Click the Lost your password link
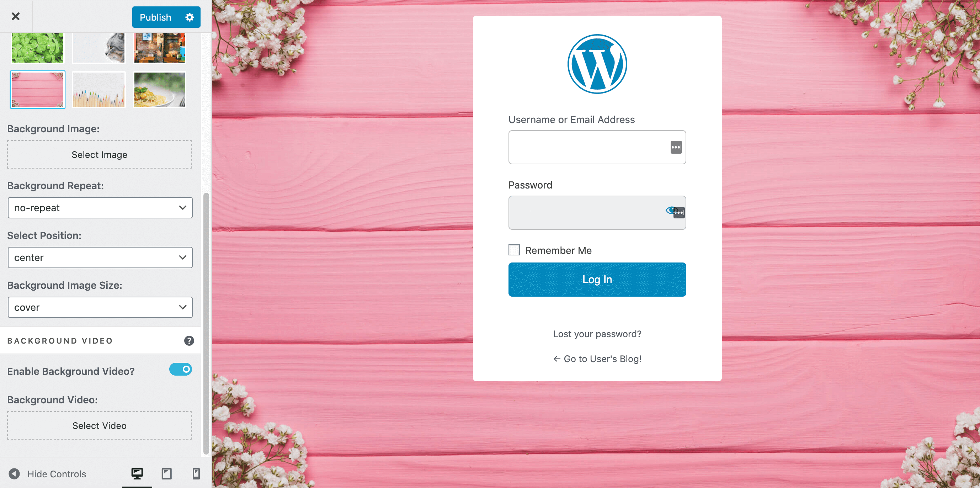The image size is (980, 488). tap(597, 333)
